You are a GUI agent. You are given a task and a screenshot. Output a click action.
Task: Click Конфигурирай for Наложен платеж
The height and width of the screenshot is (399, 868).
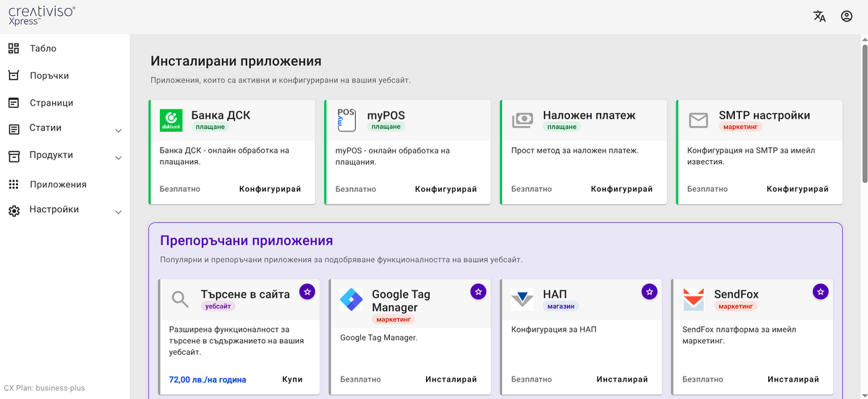(x=621, y=189)
